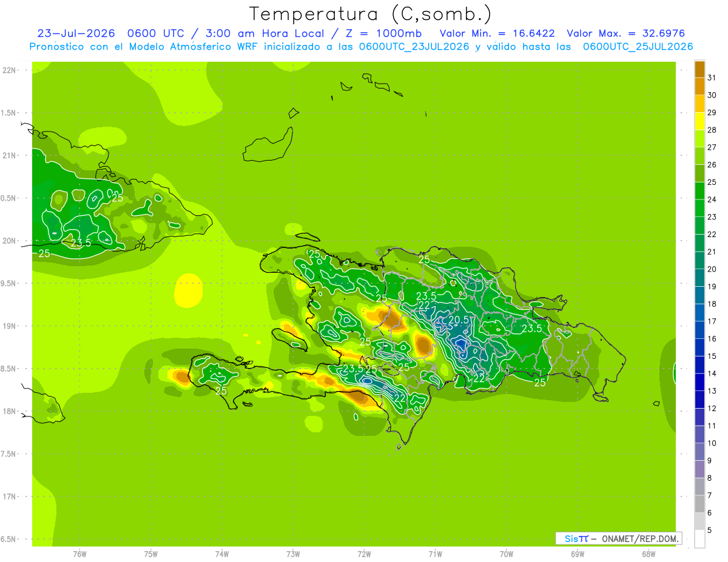Viewport: 728px width, 562px height.
Task: Click the '6.5N' latitude axis label
Action: pyautogui.click(x=8, y=539)
